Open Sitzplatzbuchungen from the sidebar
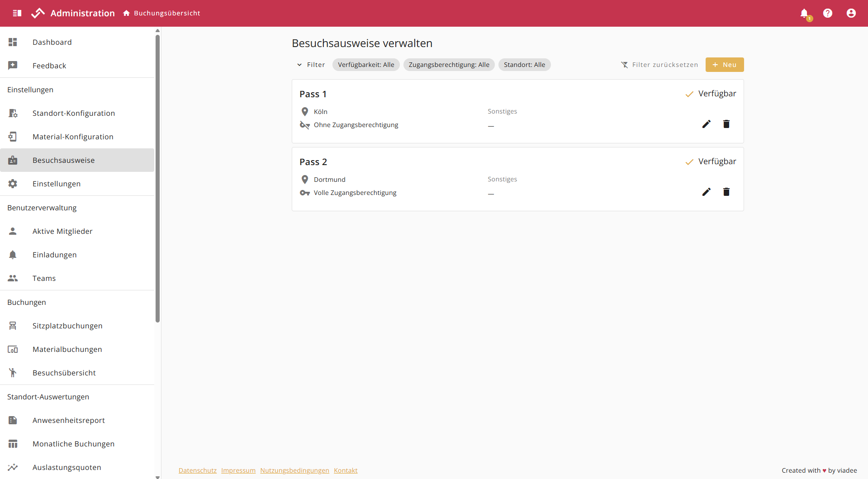Screen dimensions: 868x479 [67, 326]
